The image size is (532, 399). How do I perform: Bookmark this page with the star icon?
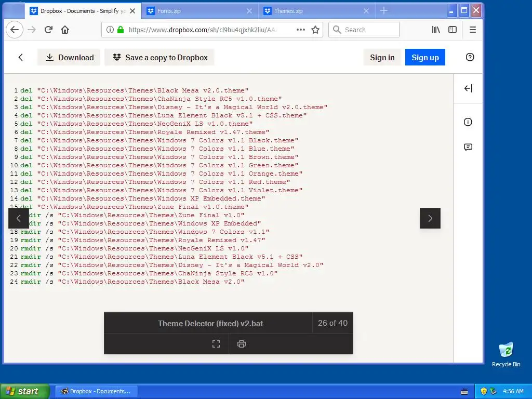click(315, 30)
